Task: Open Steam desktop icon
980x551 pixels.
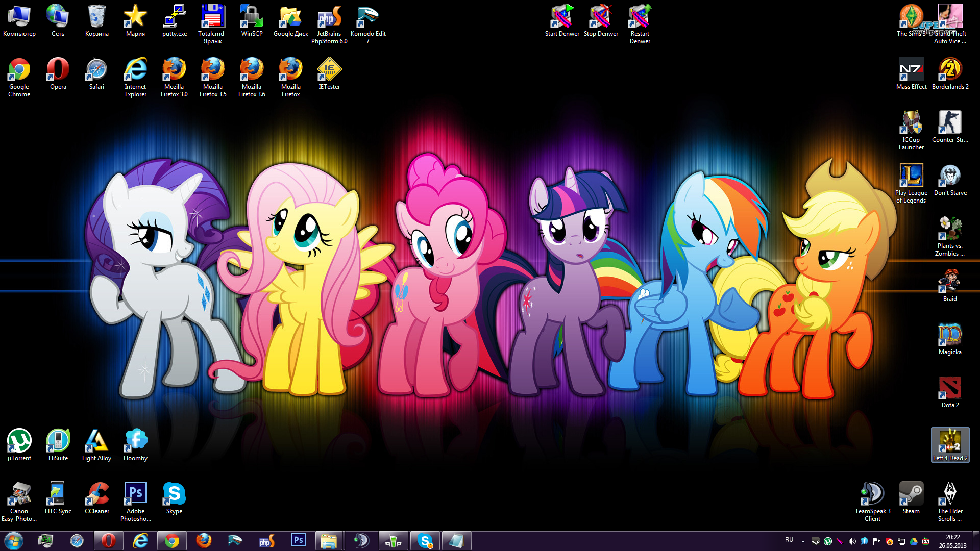Action: click(x=911, y=498)
